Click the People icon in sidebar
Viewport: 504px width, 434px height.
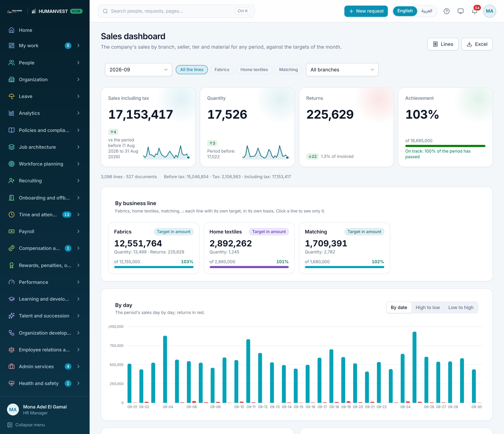[x=11, y=63]
